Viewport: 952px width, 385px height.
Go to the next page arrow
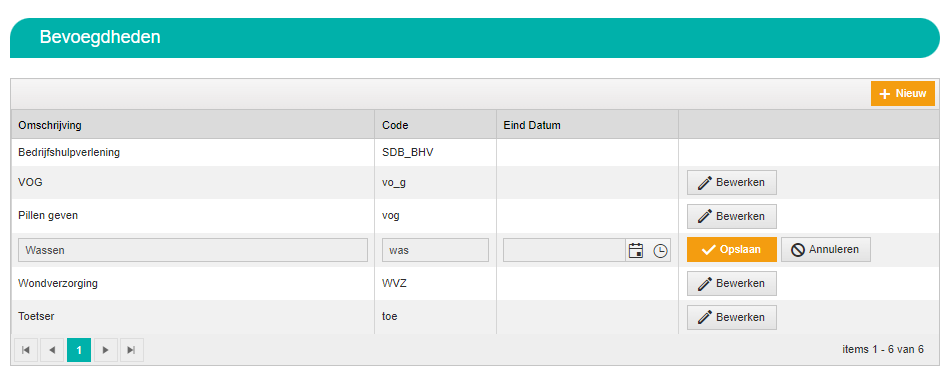[106, 350]
